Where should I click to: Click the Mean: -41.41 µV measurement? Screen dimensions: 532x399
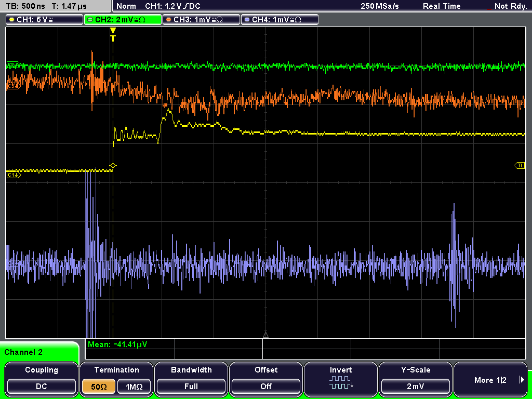(117, 344)
